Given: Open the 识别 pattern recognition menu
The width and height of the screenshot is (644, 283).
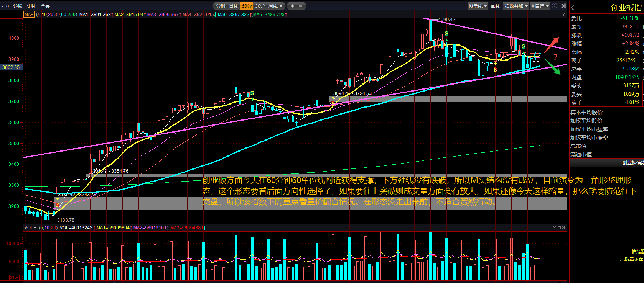Looking at the screenshot, I should pyautogui.click(x=32, y=6).
